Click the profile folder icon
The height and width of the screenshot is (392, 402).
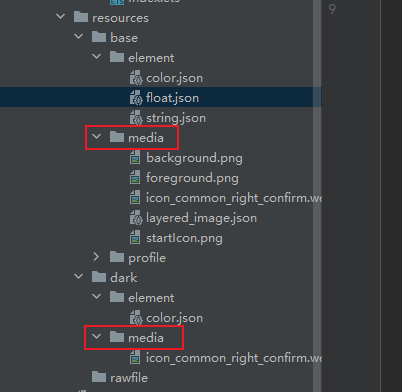coord(117,257)
